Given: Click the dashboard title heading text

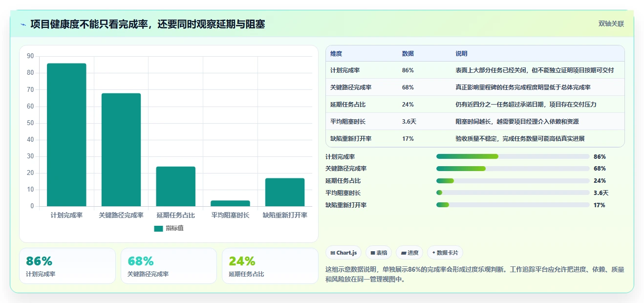Looking at the screenshot, I should [x=148, y=24].
